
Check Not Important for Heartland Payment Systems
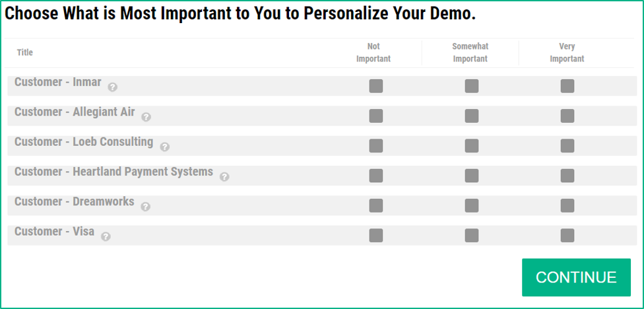pos(376,176)
